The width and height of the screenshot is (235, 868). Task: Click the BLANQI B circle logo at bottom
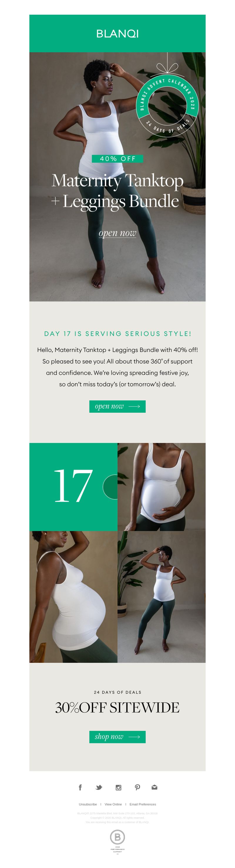117,837
